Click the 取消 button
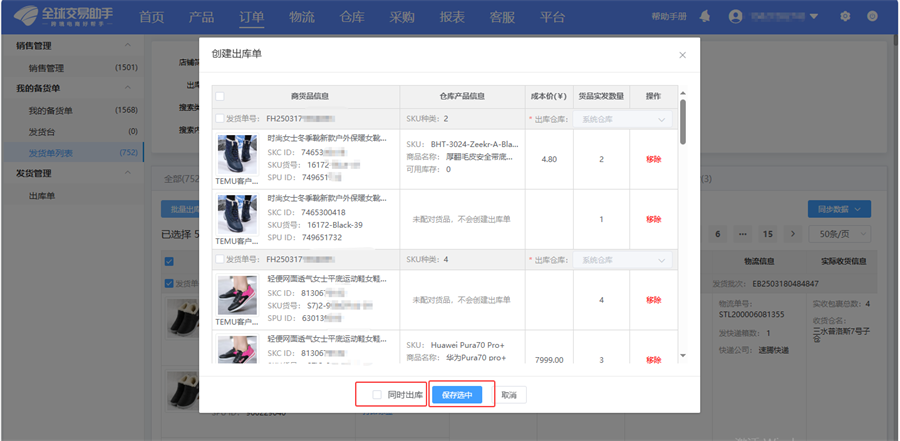The image size is (900, 441). tap(510, 395)
